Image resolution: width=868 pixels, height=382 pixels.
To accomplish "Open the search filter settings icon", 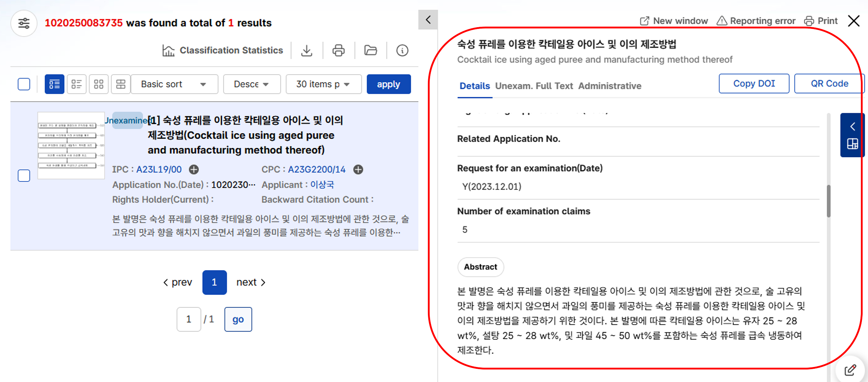I will click(x=24, y=24).
